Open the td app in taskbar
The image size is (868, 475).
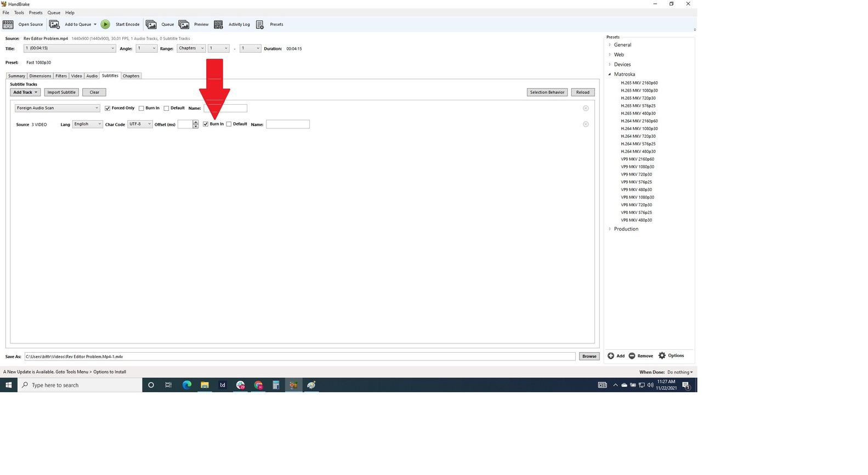[x=222, y=385]
